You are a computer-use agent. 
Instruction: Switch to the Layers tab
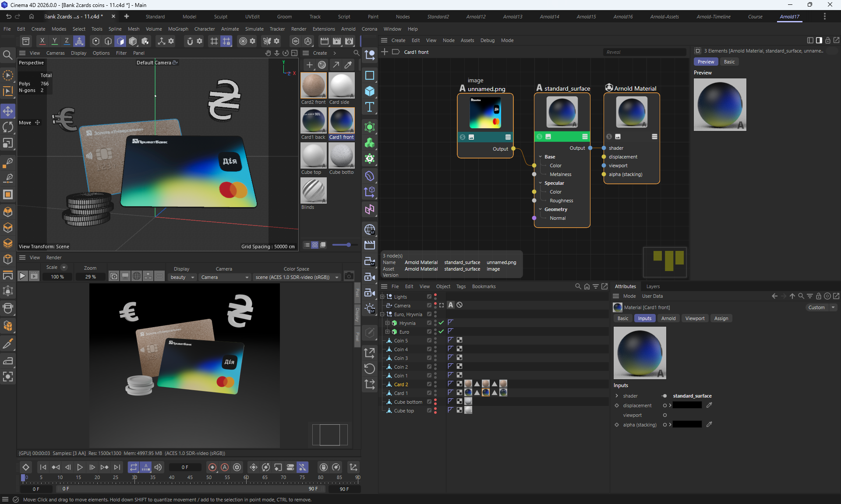tap(653, 286)
